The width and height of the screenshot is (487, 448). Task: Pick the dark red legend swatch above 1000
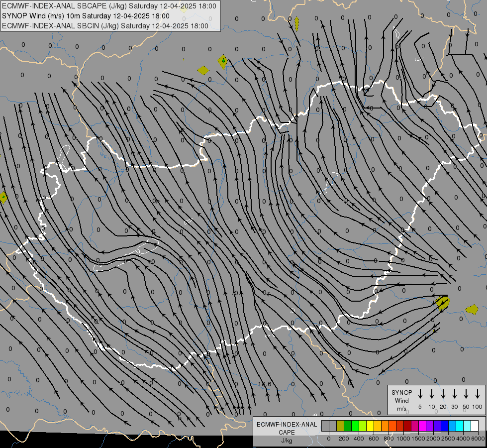click(407, 426)
